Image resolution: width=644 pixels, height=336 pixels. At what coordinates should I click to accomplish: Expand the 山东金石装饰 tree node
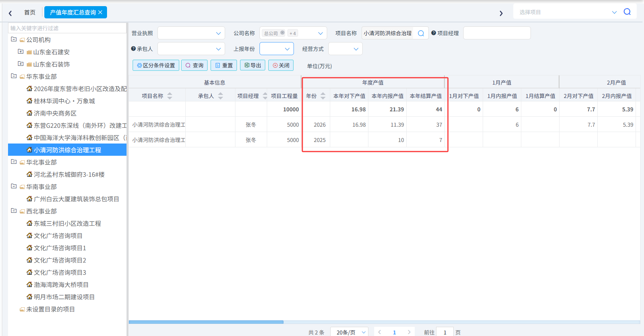[21, 64]
